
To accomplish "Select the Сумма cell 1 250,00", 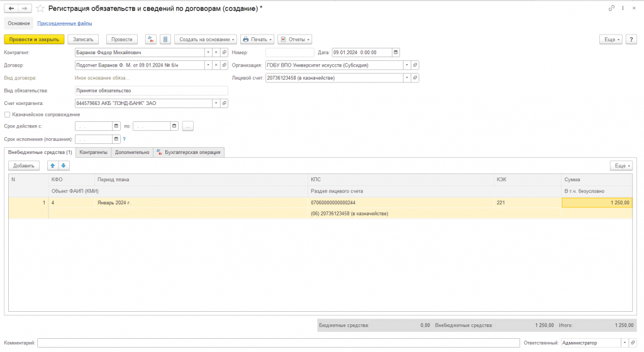I will [597, 202].
